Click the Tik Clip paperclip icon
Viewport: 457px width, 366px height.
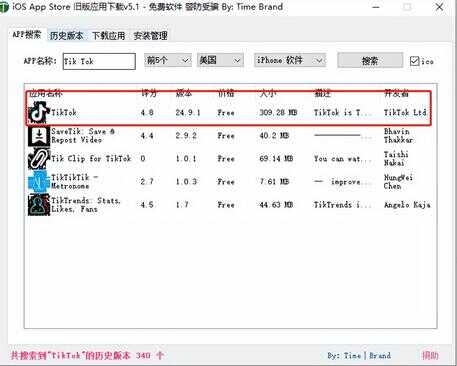(x=39, y=159)
